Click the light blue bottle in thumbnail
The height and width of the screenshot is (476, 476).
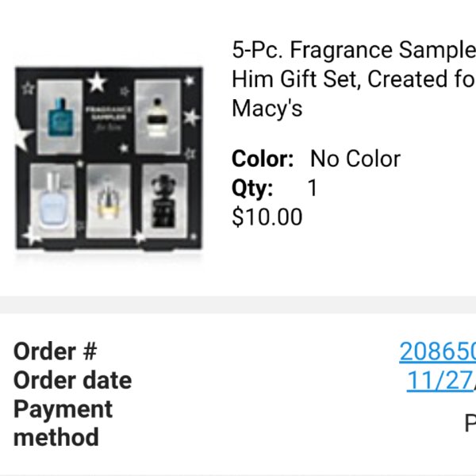(x=52, y=201)
